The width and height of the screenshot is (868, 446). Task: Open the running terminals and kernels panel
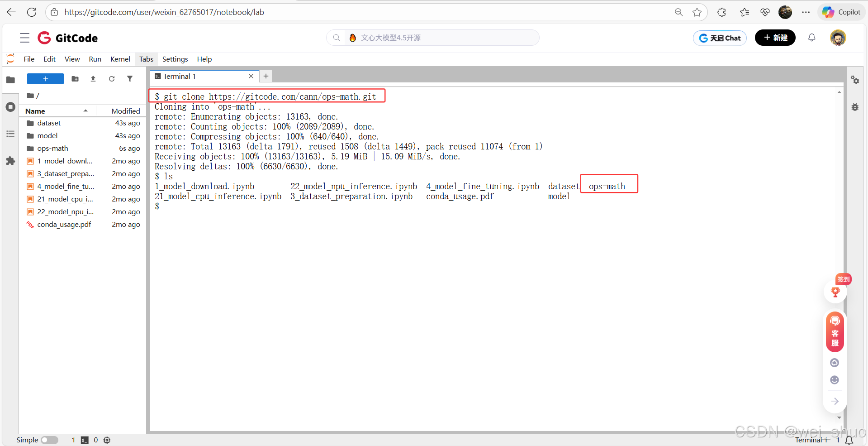coord(10,107)
